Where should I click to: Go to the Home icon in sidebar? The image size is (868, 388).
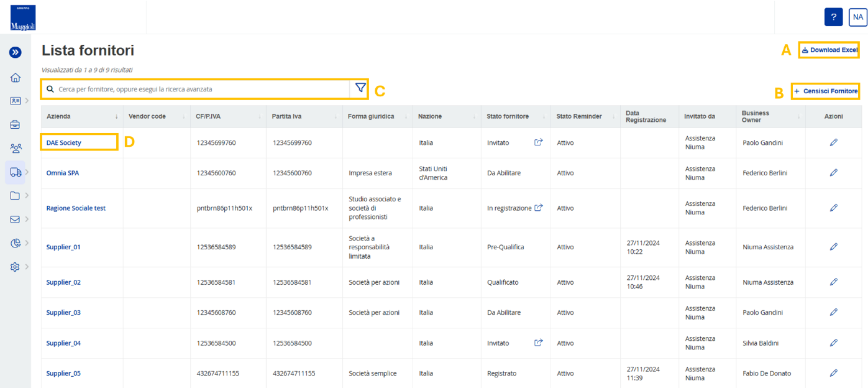tap(16, 78)
